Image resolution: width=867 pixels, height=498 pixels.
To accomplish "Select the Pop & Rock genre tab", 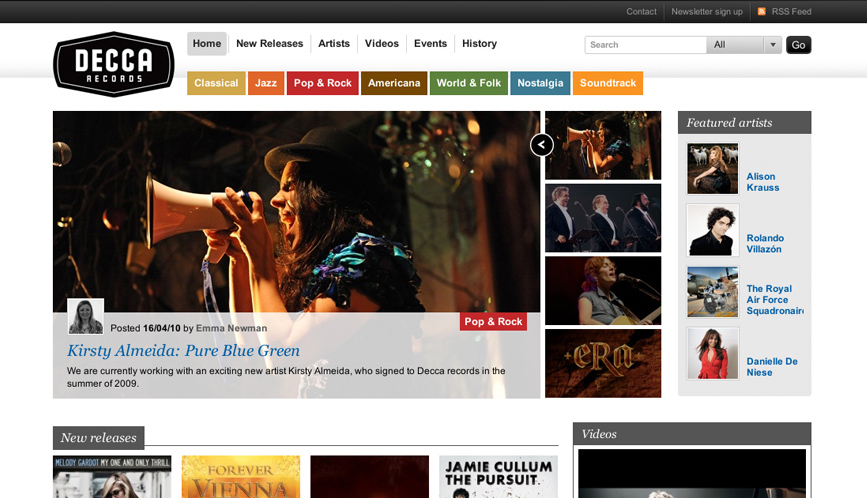I will click(322, 83).
